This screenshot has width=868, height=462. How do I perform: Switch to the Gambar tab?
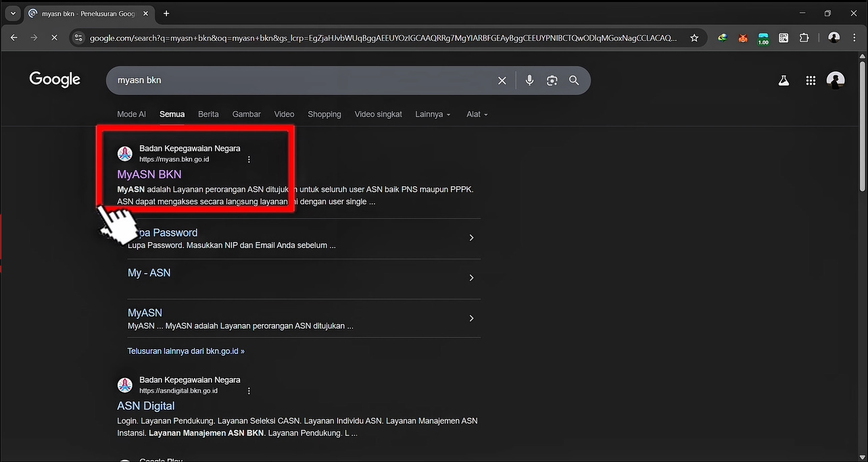click(246, 114)
